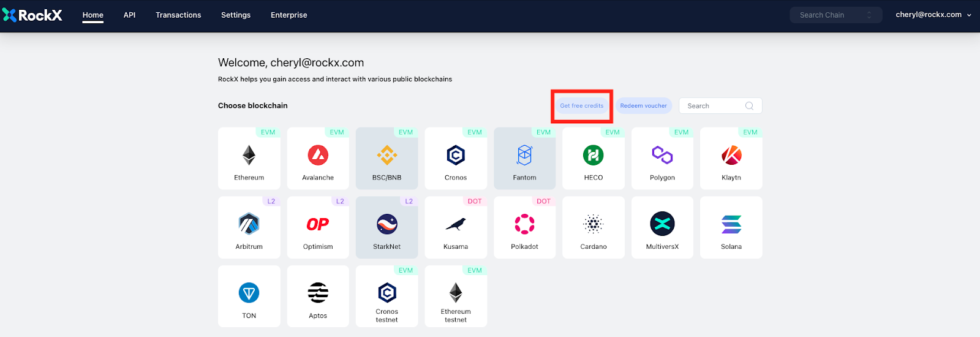Open the API menu item

point(129,15)
